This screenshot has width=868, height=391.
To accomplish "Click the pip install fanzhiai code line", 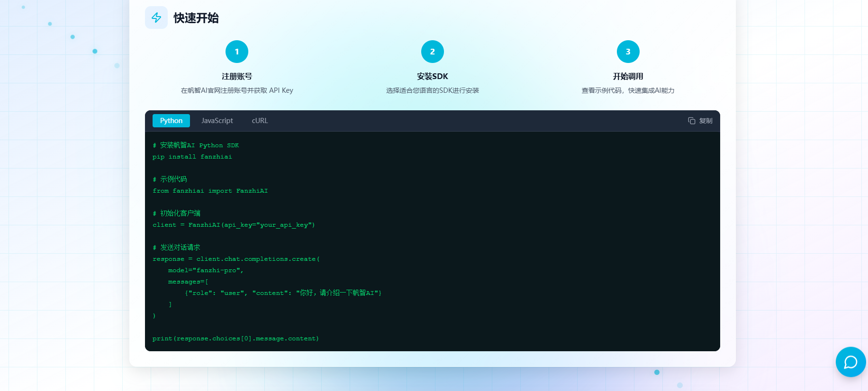I will pos(192,157).
